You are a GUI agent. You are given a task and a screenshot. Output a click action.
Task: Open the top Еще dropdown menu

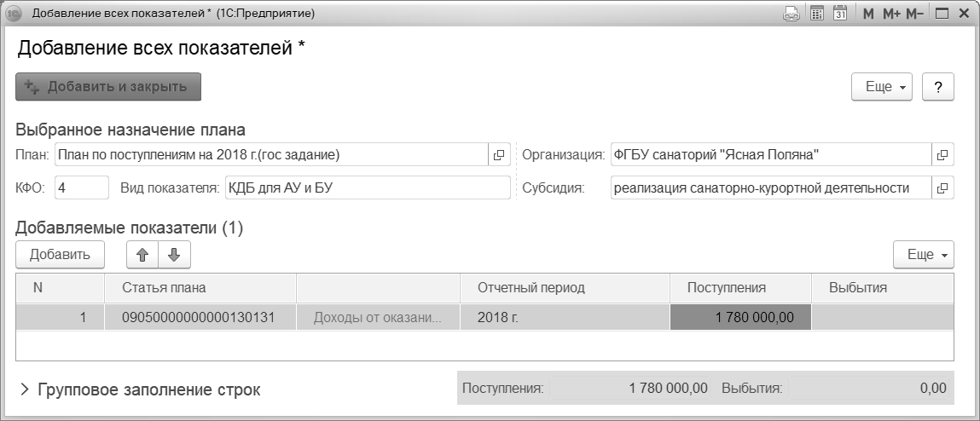point(883,87)
